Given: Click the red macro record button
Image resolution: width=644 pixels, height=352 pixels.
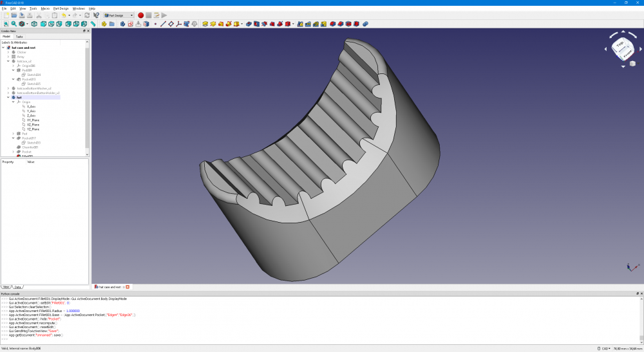Looking at the screenshot, I should point(140,15).
